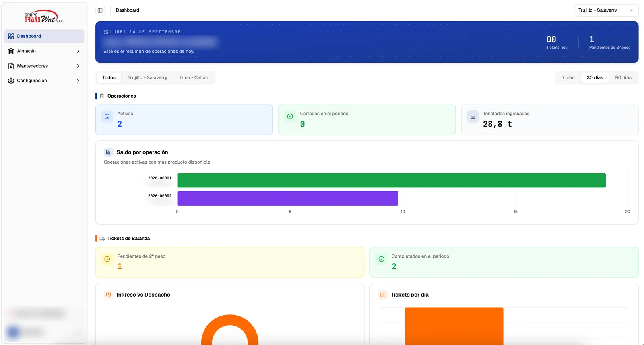Open the Configuración menu item
This screenshot has width=644, height=345.
44,81
